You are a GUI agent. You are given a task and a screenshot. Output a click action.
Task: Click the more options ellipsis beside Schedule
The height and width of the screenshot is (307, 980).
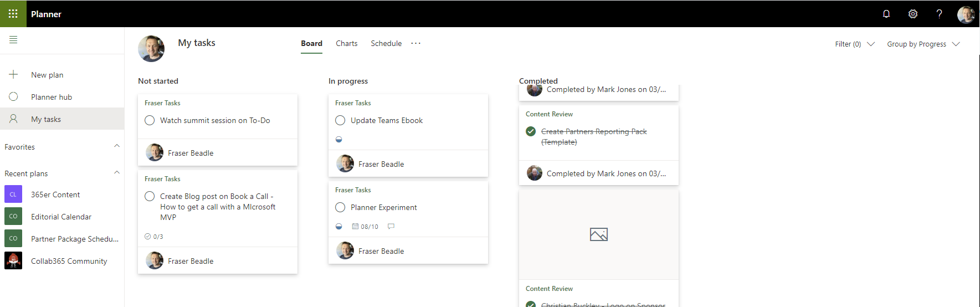coord(415,43)
